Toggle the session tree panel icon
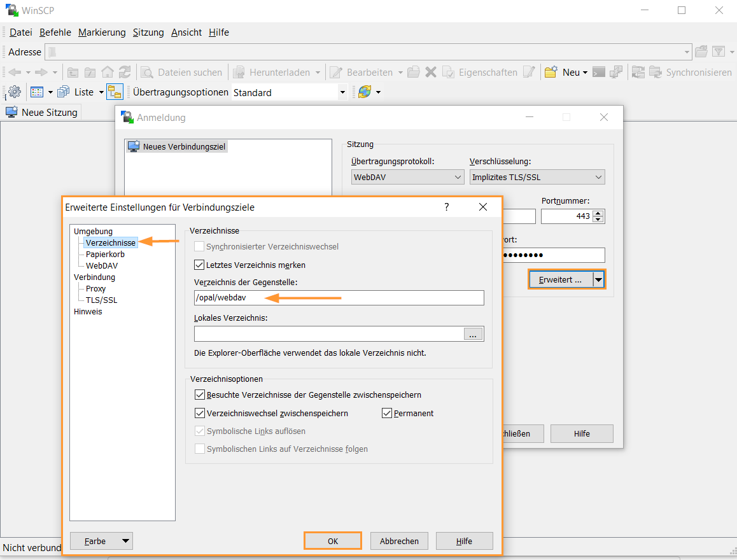Viewport: 737px width, 560px height. tap(115, 92)
